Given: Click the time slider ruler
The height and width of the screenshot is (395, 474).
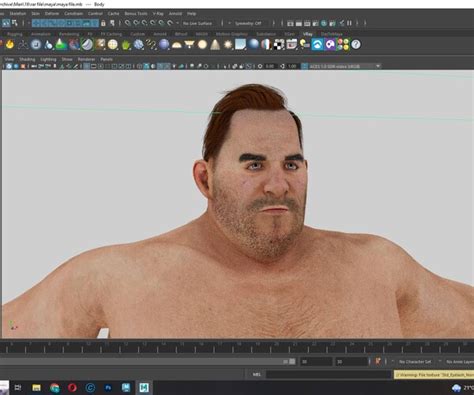Looking at the screenshot, I should pyautogui.click(x=237, y=347).
